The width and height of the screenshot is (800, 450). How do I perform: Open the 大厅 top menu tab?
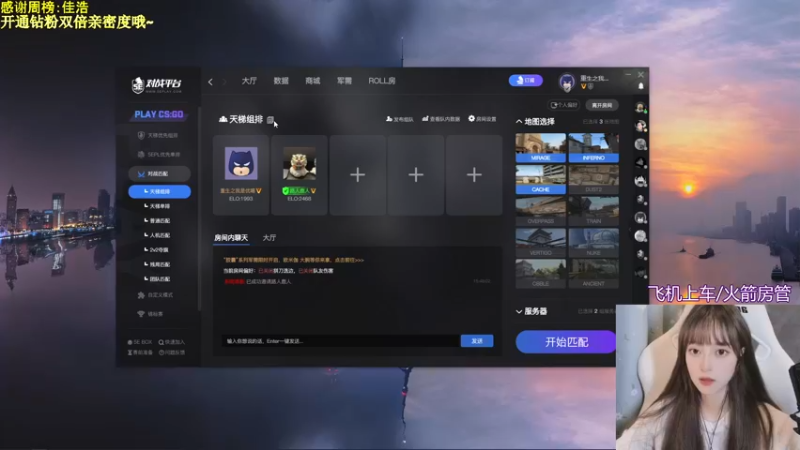click(249, 81)
